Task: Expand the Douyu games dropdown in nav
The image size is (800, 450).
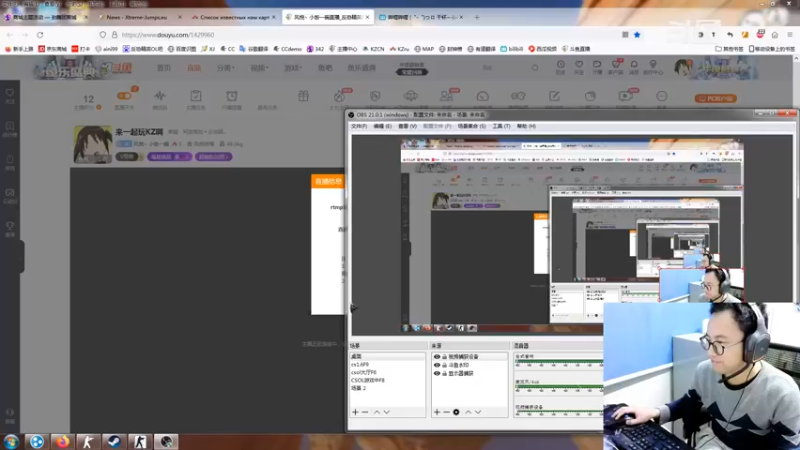Action: [293, 67]
